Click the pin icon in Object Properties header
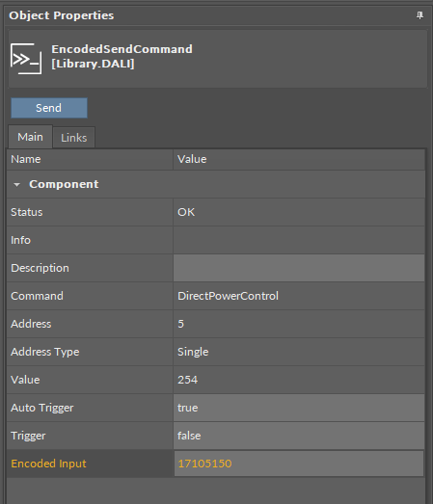 click(x=419, y=15)
